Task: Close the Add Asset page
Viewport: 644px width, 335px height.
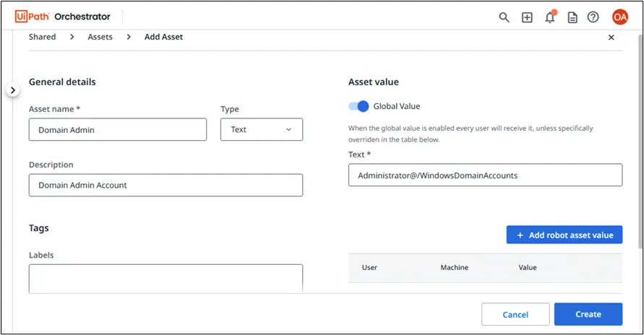Action: click(611, 38)
